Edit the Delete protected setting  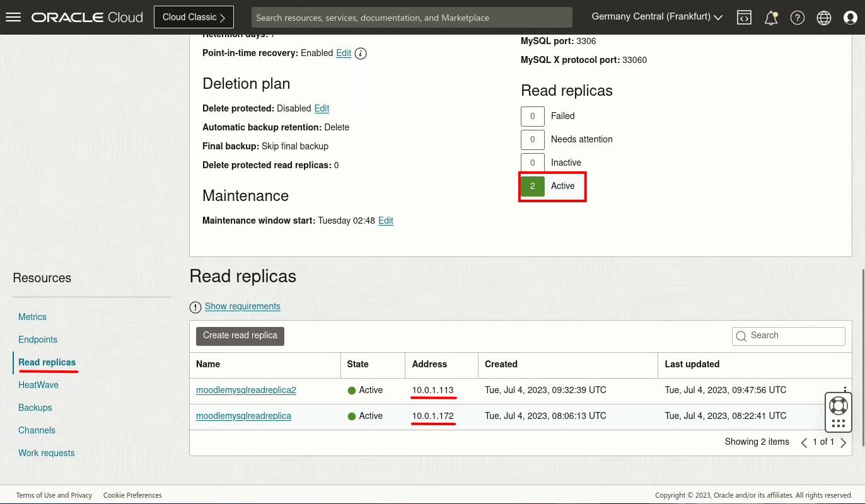coord(322,108)
